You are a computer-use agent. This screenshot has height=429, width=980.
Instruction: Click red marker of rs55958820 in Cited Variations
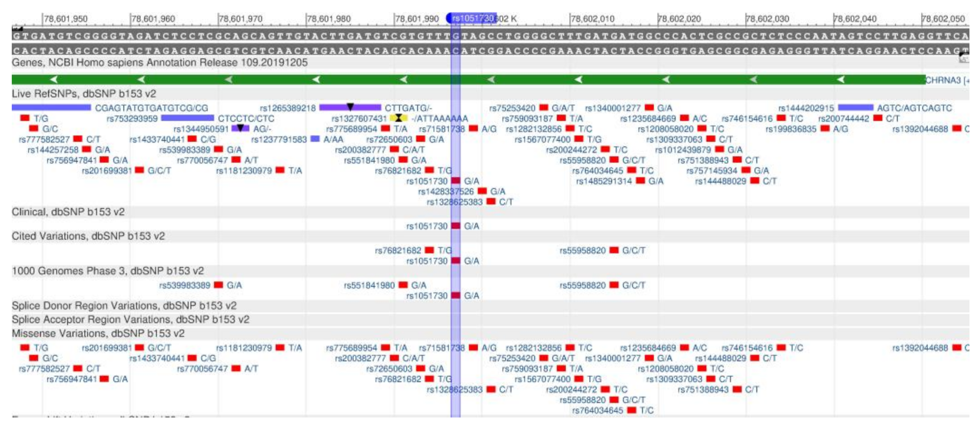(x=614, y=250)
